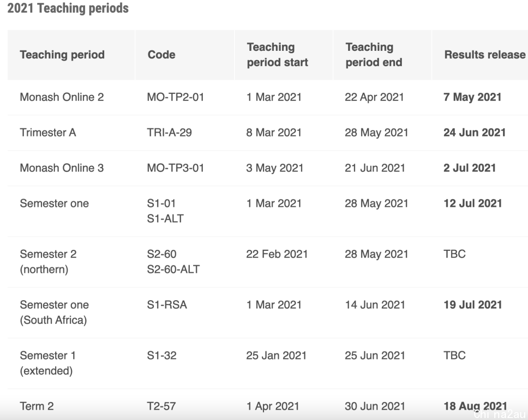Viewport: 528px width, 420px height.
Task: Click the Code column header
Action: (x=161, y=55)
